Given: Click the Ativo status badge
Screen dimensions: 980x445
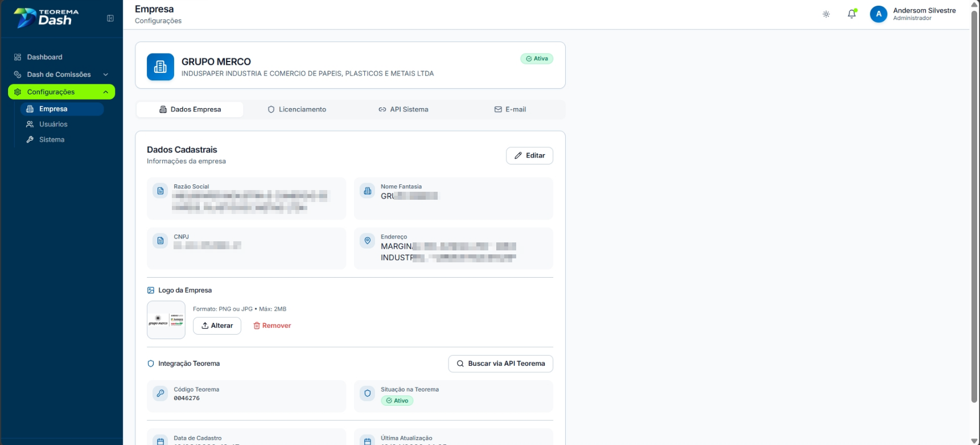Looking at the screenshot, I should (x=397, y=401).
